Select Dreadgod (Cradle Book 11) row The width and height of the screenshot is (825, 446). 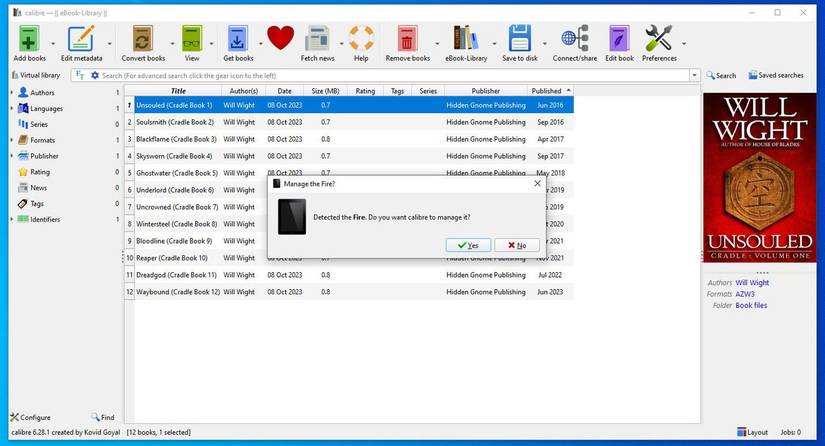pos(349,275)
